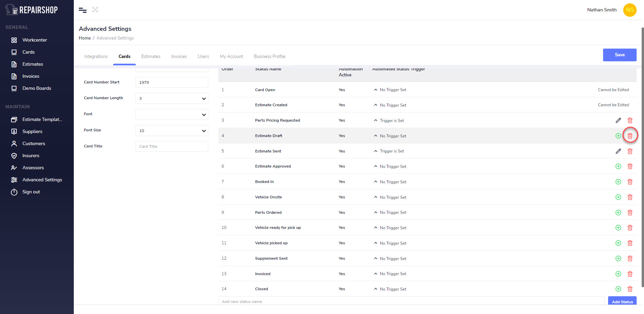This screenshot has height=314, width=644.
Task: Add trigger for Booked In status
Action: coord(618,182)
